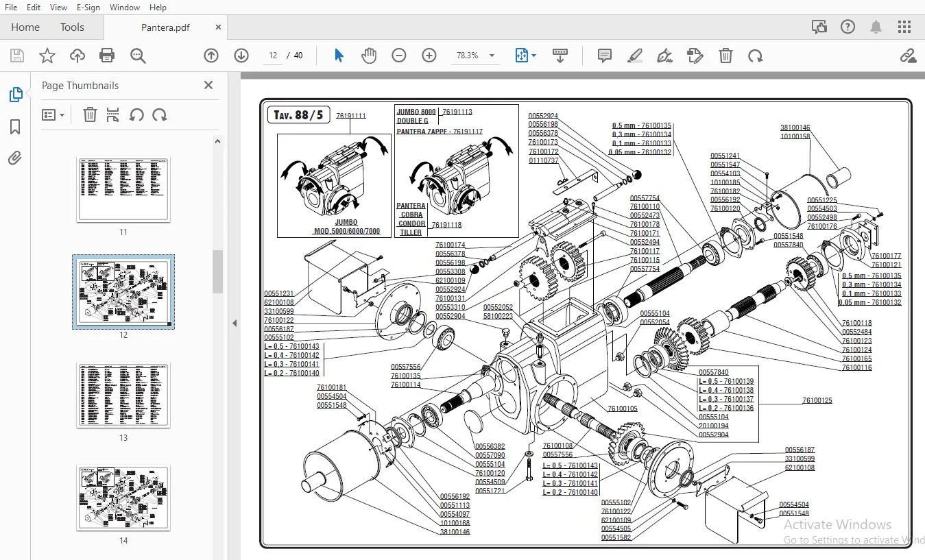
Task: Save the file with the floppy disk icon
Action: click(x=16, y=56)
